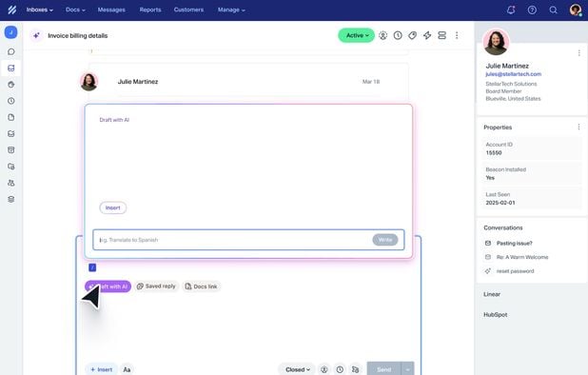Open search in top bar
The height and width of the screenshot is (375, 588).
[553, 10]
